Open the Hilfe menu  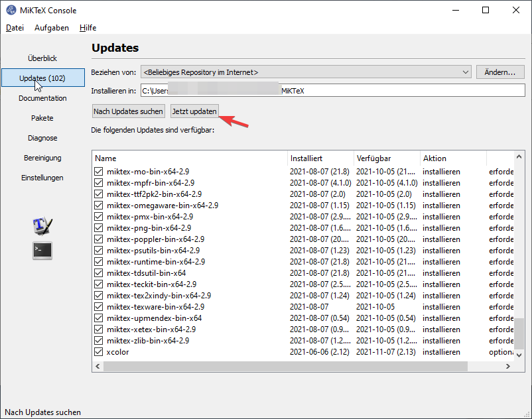tap(88, 28)
